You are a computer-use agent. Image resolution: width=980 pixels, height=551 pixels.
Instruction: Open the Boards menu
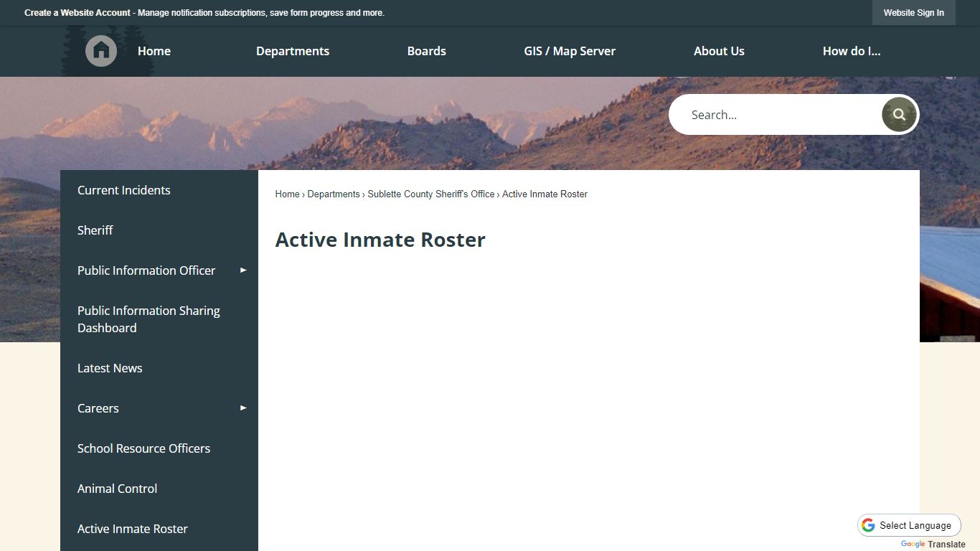point(427,51)
